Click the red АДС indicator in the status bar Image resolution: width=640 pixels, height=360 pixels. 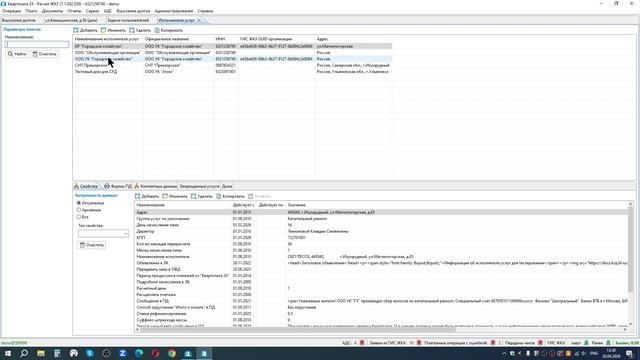pyautogui.click(x=362, y=343)
